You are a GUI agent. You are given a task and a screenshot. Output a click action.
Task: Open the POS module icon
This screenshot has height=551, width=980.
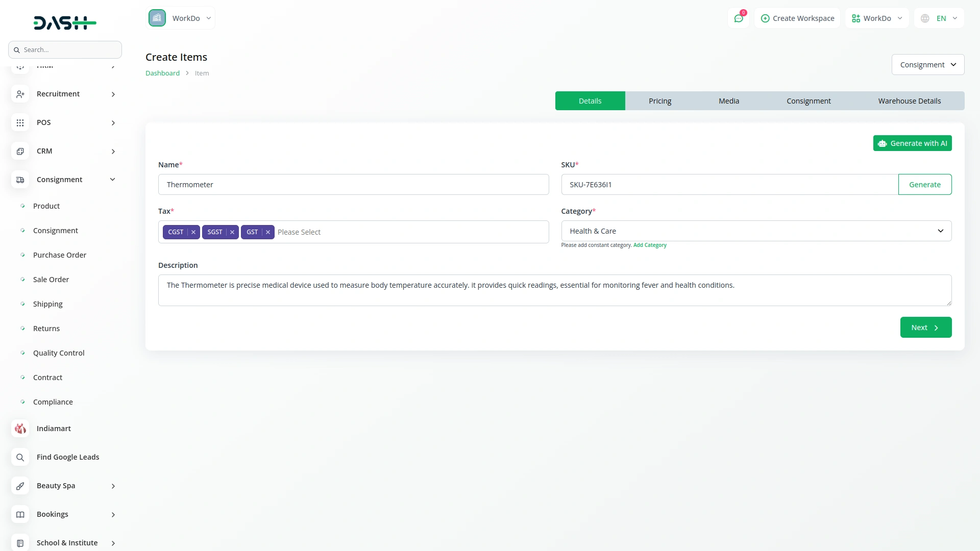[20, 122]
